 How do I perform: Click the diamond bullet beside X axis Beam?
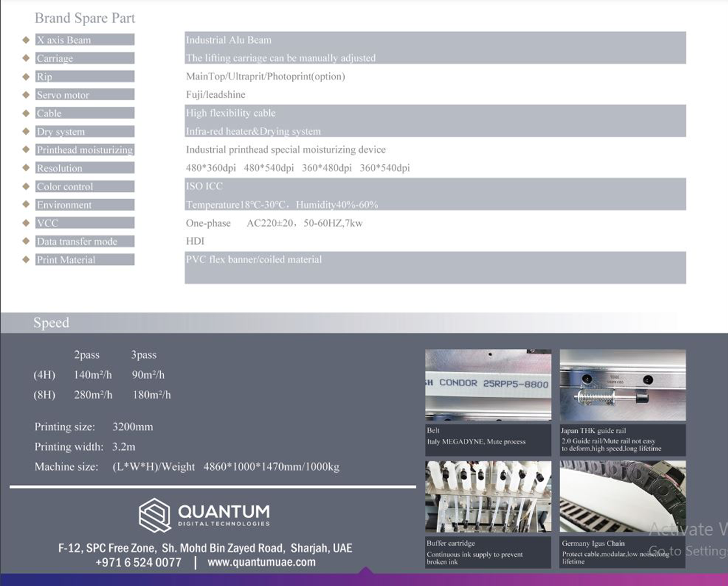[26, 40]
